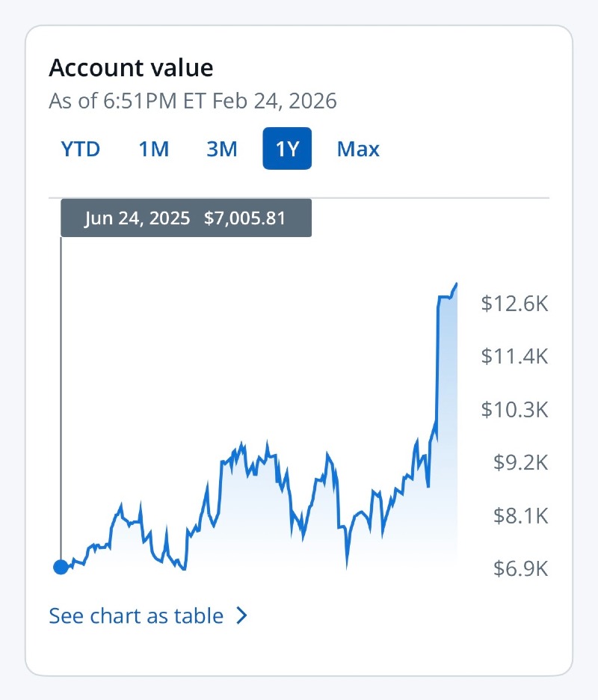Click the As of 6:51PM ET timestamp
This screenshot has width=598, height=700.
coord(193,100)
